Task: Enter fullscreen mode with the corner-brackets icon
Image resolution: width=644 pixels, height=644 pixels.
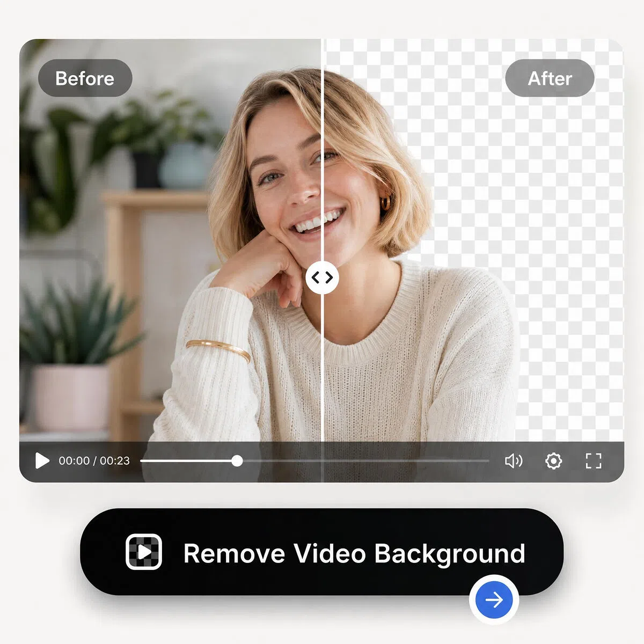Action: click(593, 460)
